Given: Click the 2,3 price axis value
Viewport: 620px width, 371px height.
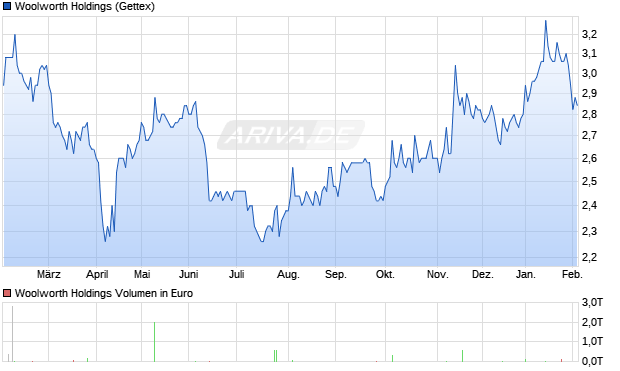Looking at the screenshot, I should coord(589,231).
